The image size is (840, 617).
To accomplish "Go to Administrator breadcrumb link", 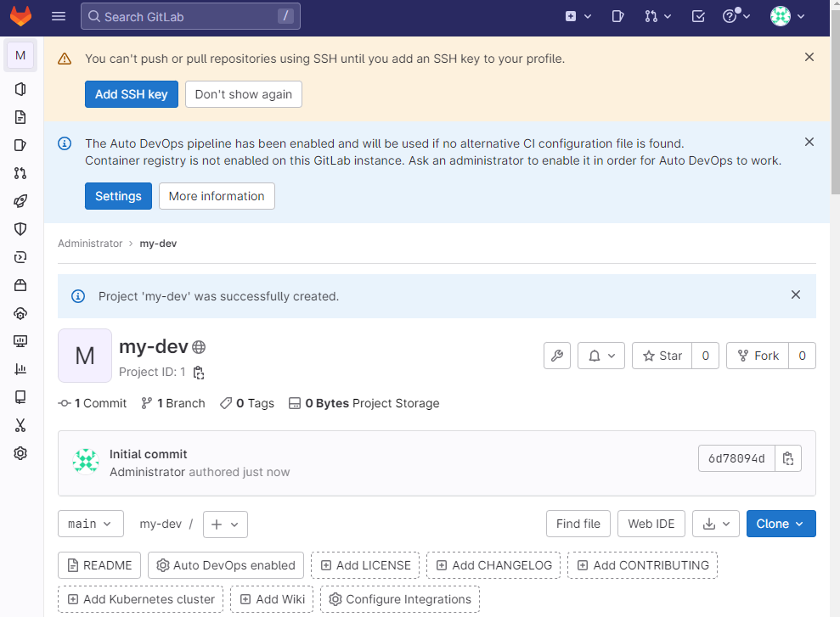I will point(90,244).
